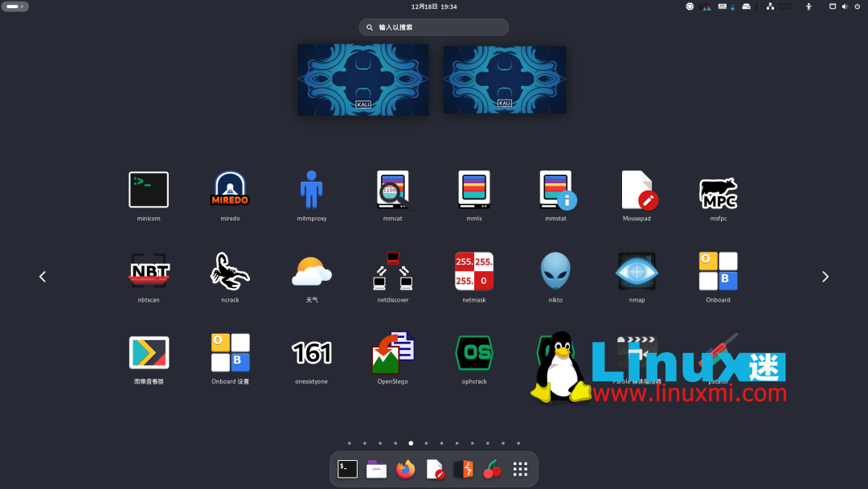Screen dimensions: 868x489
Task: Go to the previous app page arrow
Action: [x=43, y=277]
